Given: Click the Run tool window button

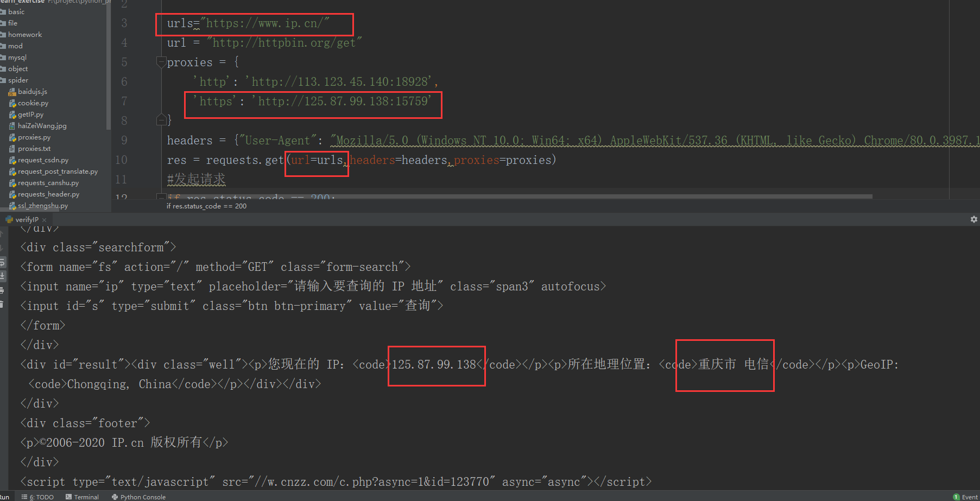Looking at the screenshot, I should [x=5, y=497].
